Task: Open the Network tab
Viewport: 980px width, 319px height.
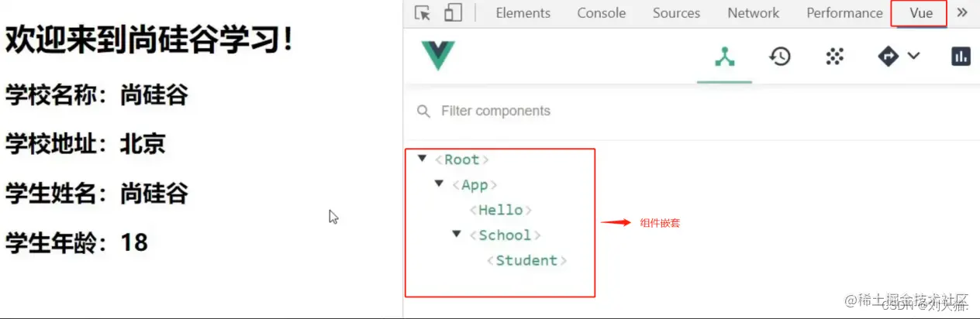Action: tap(753, 13)
